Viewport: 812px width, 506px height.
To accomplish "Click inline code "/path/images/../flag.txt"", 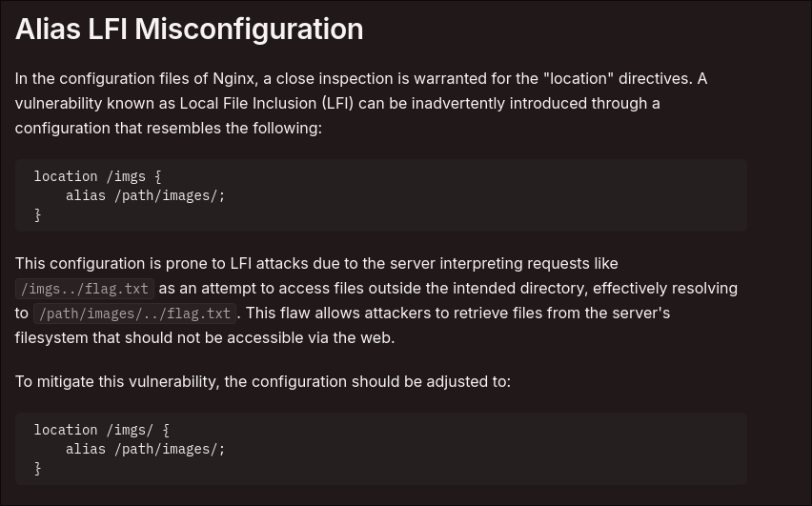I will coord(134,314).
